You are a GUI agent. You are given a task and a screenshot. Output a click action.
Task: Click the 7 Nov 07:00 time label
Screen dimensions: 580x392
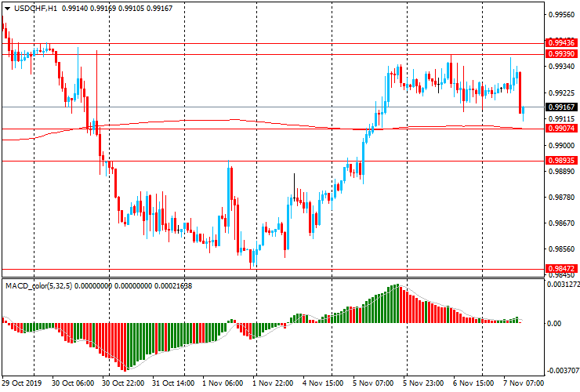pyautogui.click(x=524, y=384)
